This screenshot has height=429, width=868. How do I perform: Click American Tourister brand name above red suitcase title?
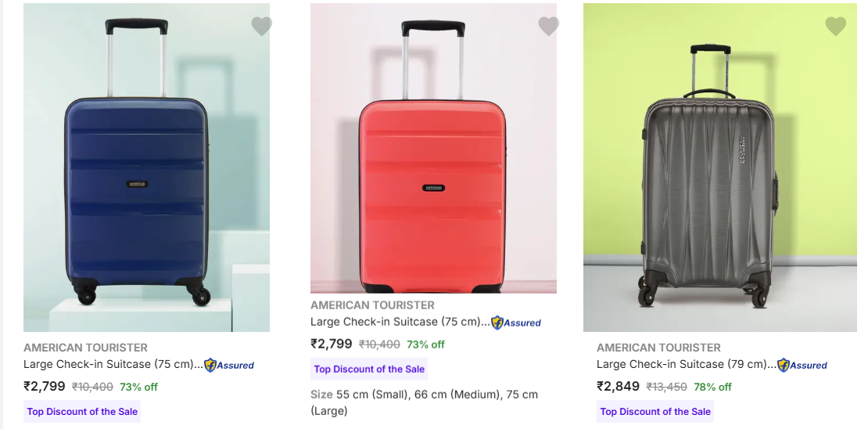point(372,305)
